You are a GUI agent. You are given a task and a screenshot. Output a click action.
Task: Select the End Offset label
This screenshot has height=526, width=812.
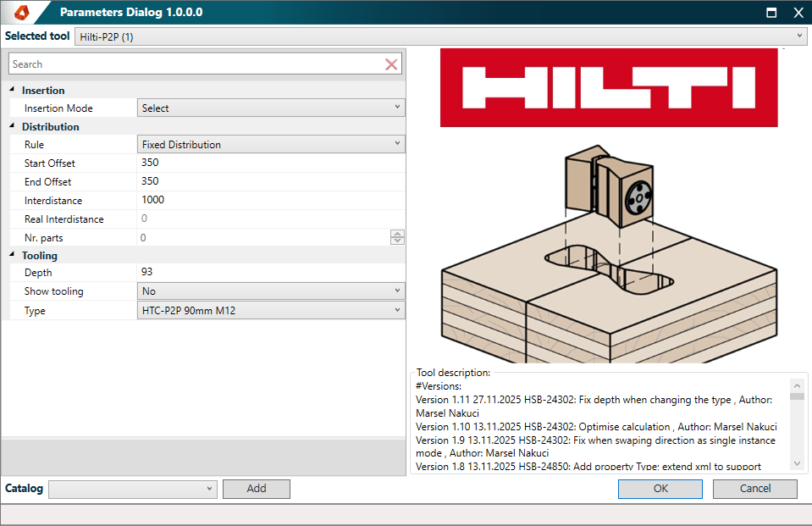coord(47,182)
